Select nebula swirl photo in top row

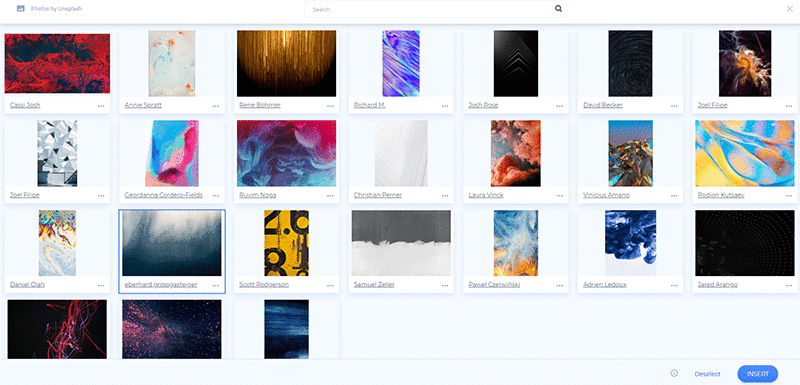coord(745,63)
